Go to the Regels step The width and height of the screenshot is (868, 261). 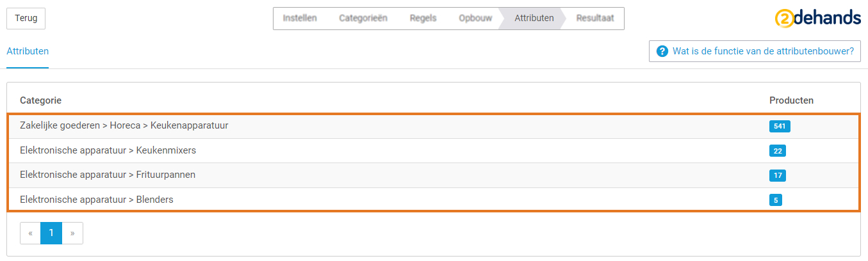tap(423, 18)
